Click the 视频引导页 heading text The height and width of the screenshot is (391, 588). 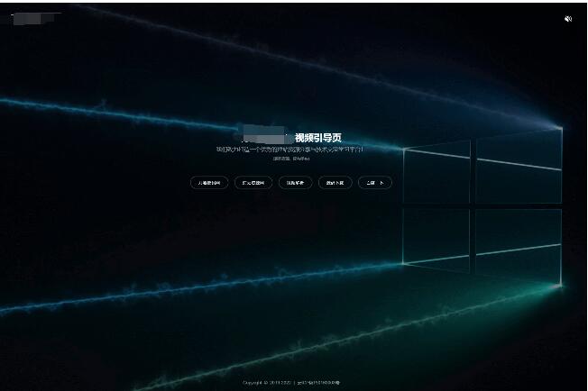point(318,138)
